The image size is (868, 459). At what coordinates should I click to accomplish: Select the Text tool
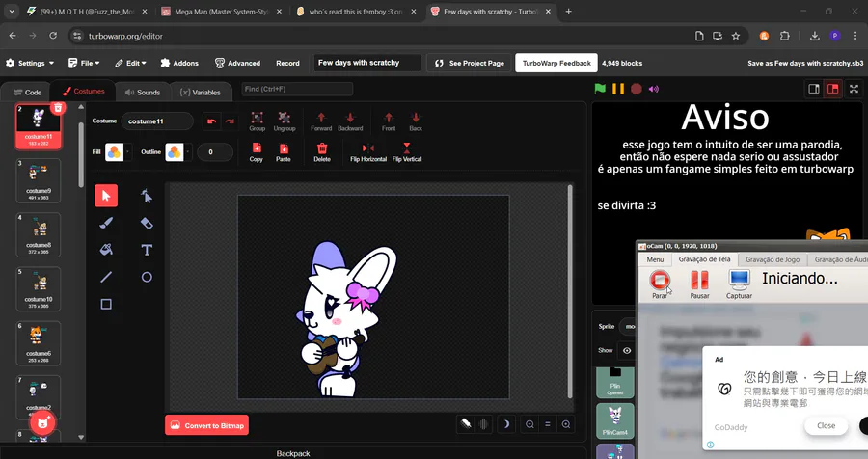point(147,250)
